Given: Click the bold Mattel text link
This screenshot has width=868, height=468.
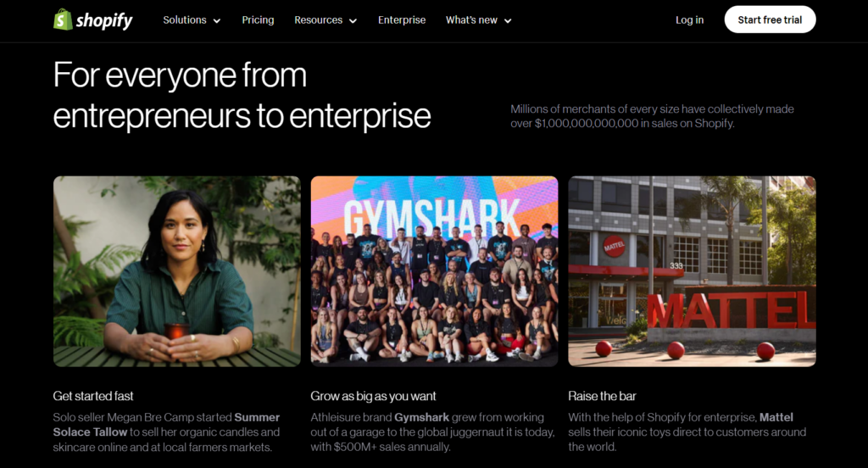Looking at the screenshot, I should click(x=776, y=417).
